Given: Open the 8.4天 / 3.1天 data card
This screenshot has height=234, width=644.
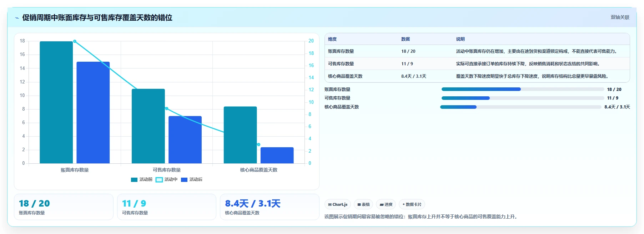Looking at the screenshot, I should coord(270,207).
